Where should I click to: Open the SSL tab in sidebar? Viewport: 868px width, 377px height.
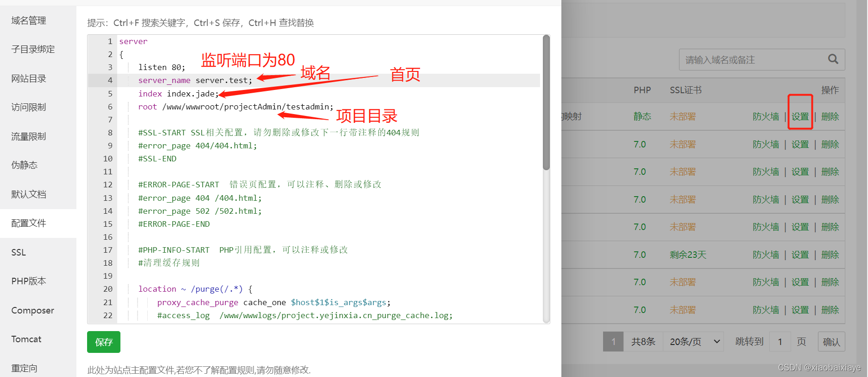coord(19,252)
